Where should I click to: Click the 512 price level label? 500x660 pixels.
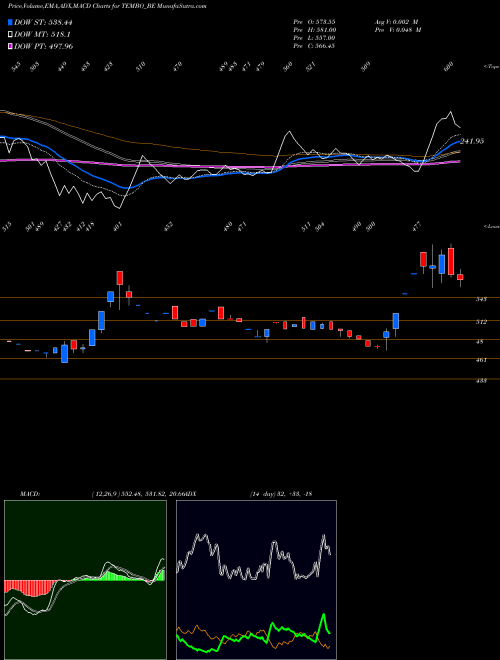tap(481, 322)
